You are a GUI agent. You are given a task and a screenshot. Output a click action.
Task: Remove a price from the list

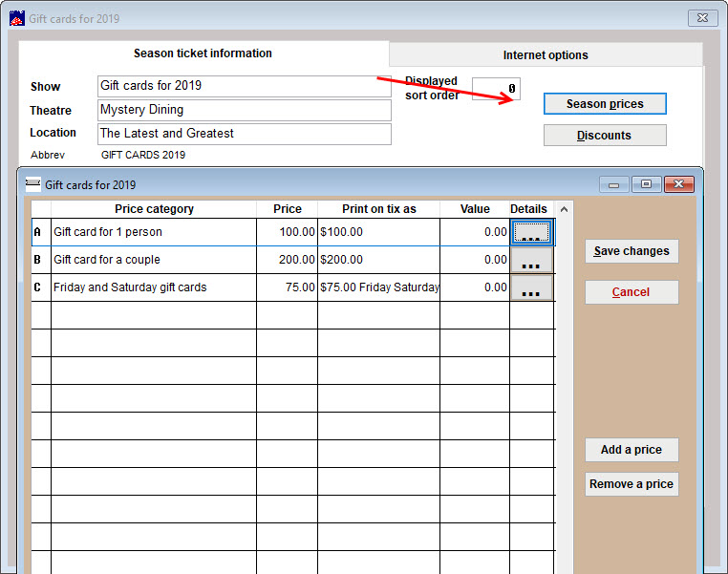pyautogui.click(x=632, y=484)
